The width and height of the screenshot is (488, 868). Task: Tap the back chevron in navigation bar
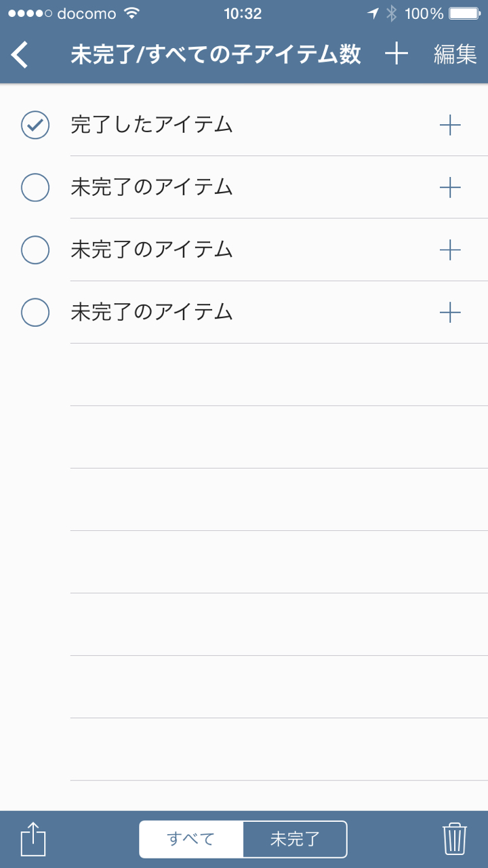tap(20, 54)
